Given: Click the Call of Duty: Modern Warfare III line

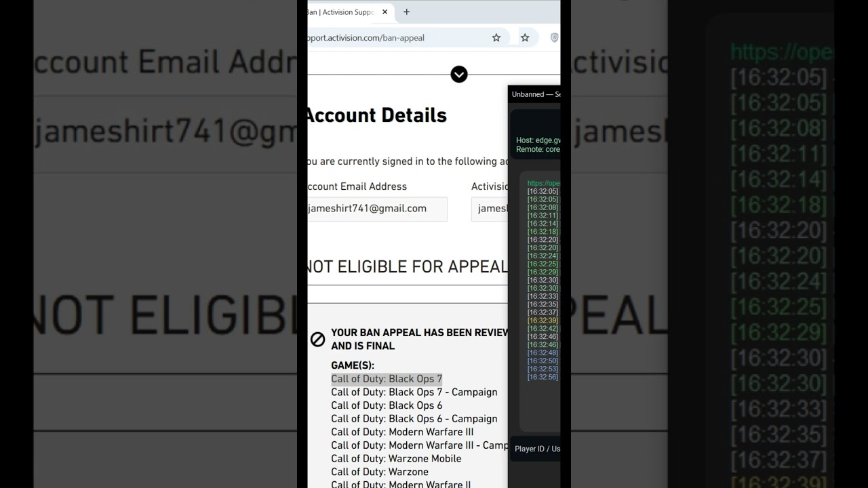Looking at the screenshot, I should pos(402,432).
